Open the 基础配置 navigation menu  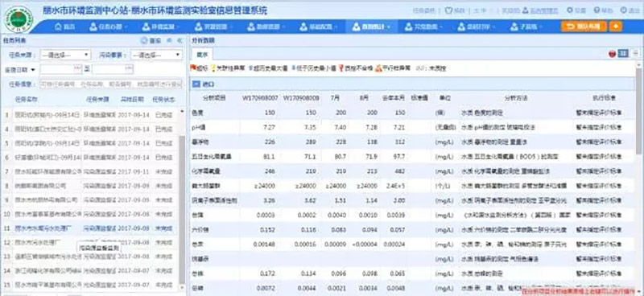pos(319,27)
